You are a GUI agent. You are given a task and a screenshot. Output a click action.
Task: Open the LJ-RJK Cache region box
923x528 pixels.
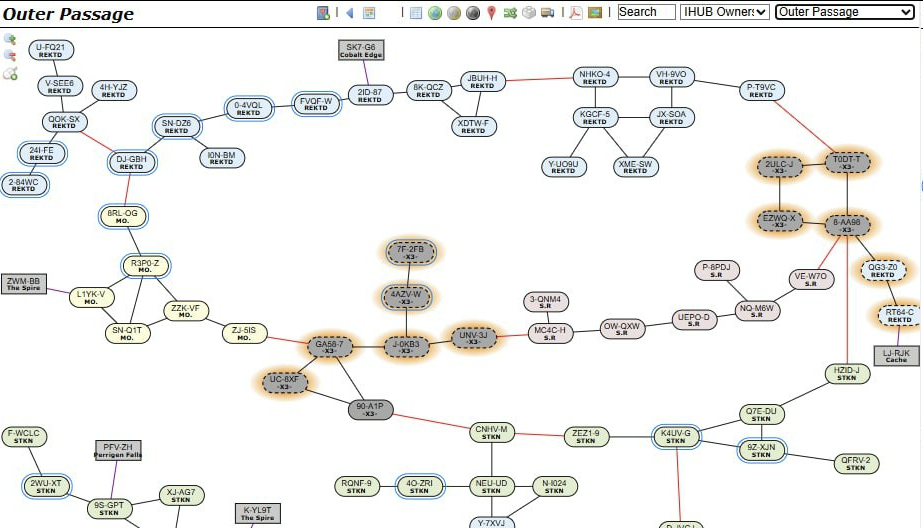click(x=897, y=356)
